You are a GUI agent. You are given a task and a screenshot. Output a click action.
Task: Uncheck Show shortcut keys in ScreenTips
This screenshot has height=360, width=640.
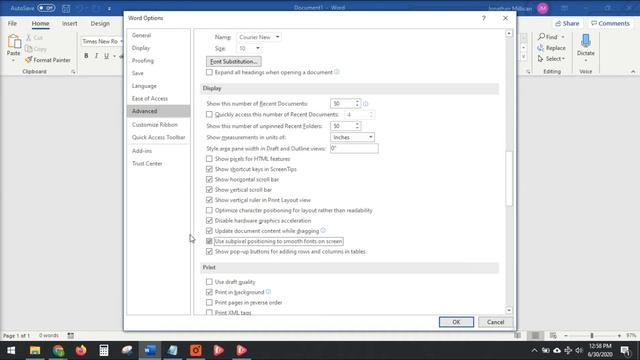209,169
